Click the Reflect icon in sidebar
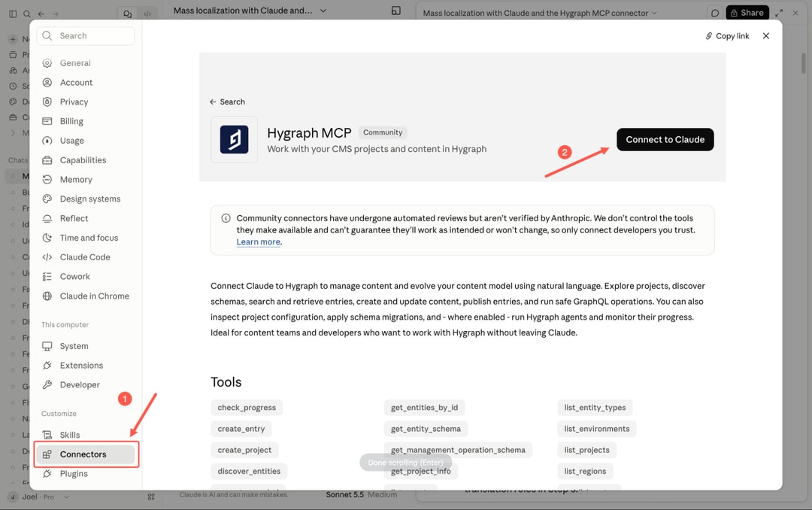The image size is (812, 510). pyautogui.click(x=47, y=218)
